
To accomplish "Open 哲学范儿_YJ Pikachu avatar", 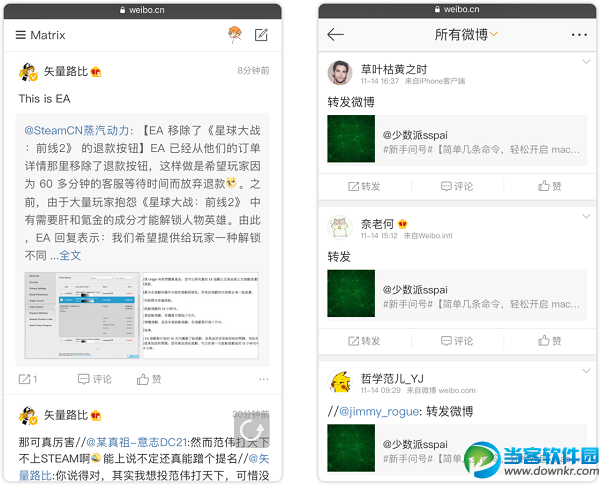I will [x=340, y=382].
